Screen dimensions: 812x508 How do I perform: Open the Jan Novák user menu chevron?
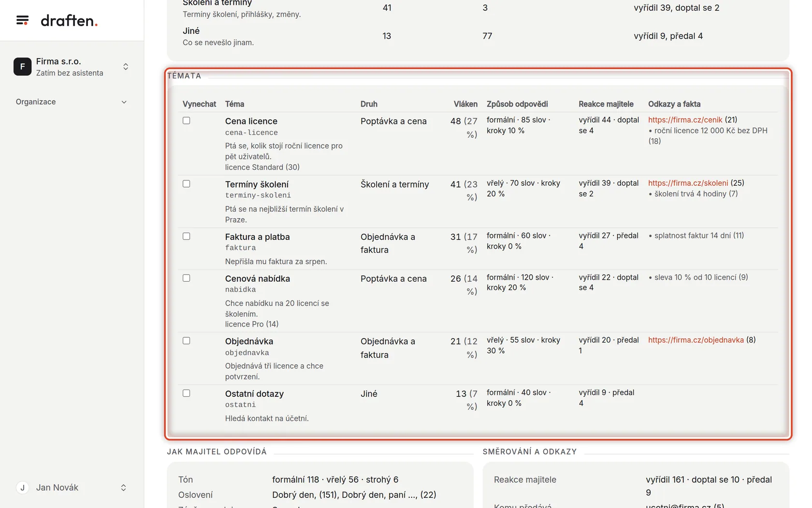point(123,488)
